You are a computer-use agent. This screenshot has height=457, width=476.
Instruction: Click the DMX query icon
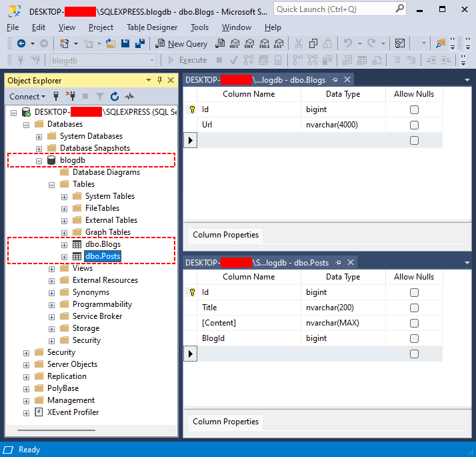249,44
